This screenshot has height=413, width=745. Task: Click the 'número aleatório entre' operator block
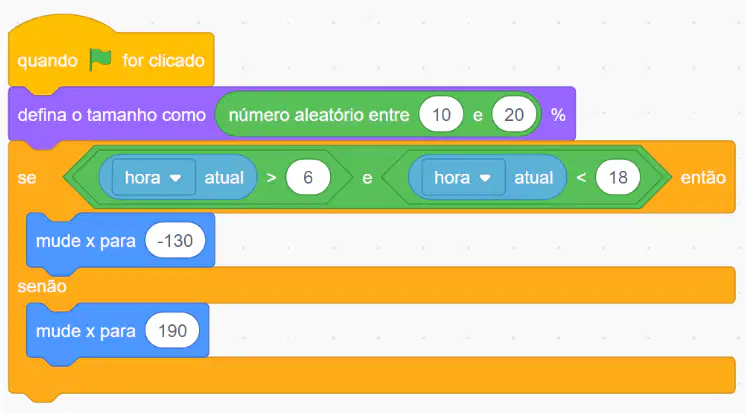pos(319,115)
